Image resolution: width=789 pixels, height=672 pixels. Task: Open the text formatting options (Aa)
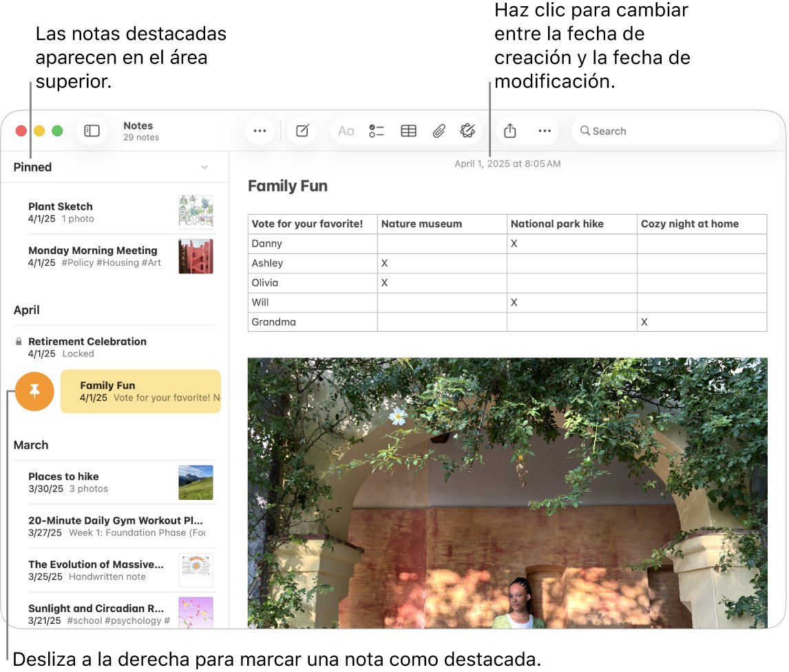click(346, 130)
